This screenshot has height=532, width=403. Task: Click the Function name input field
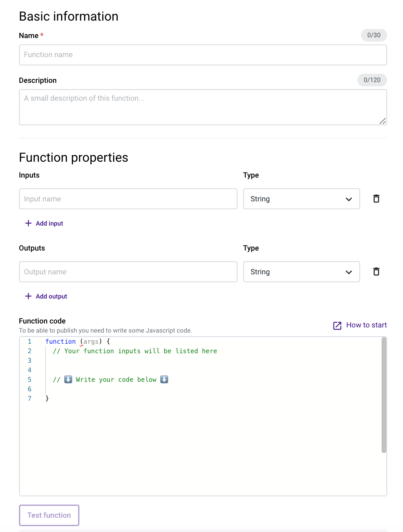(x=203, y=55)
